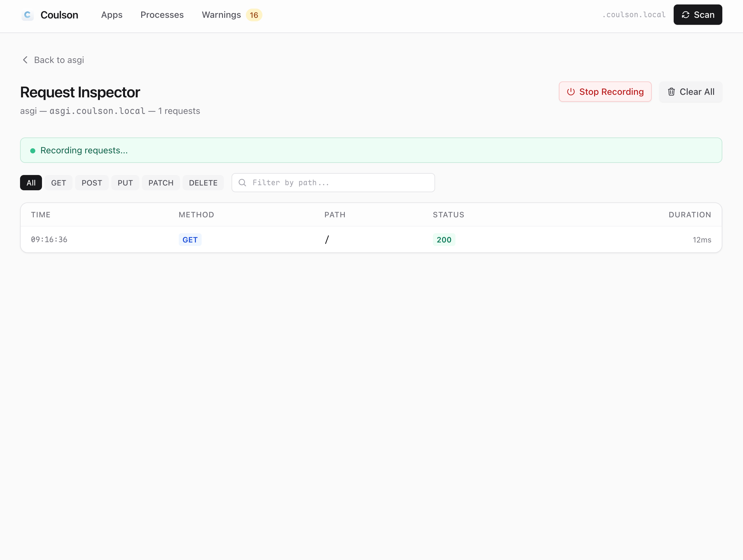Click the magnifying glass in the path filter
Viewport: 743px width, 560px height.
(242, 182)
